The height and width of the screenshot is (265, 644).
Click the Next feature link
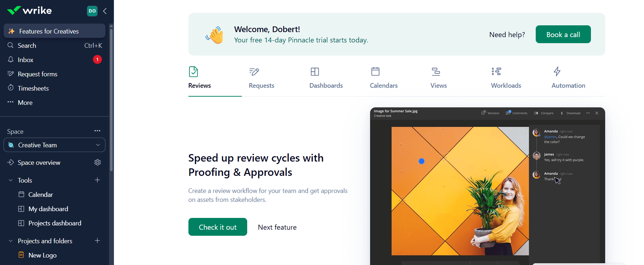[277, 227]
